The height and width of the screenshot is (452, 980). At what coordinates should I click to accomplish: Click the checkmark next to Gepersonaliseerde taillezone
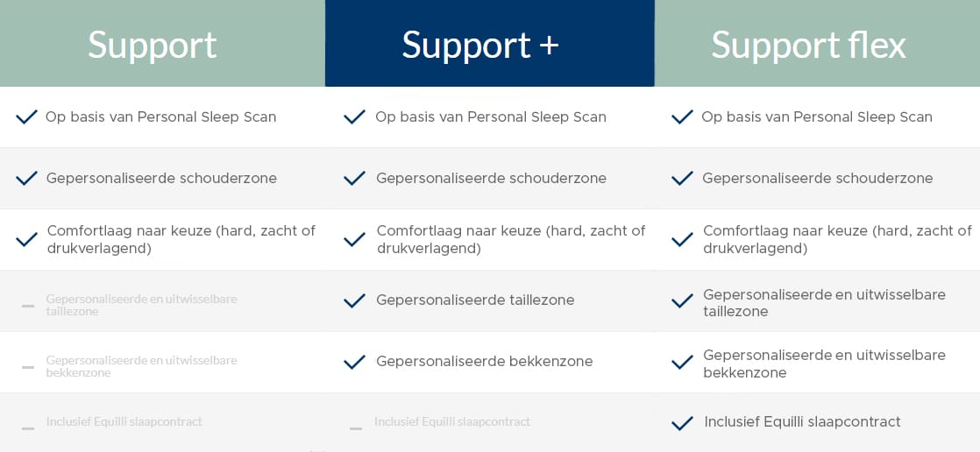[354, 300]
